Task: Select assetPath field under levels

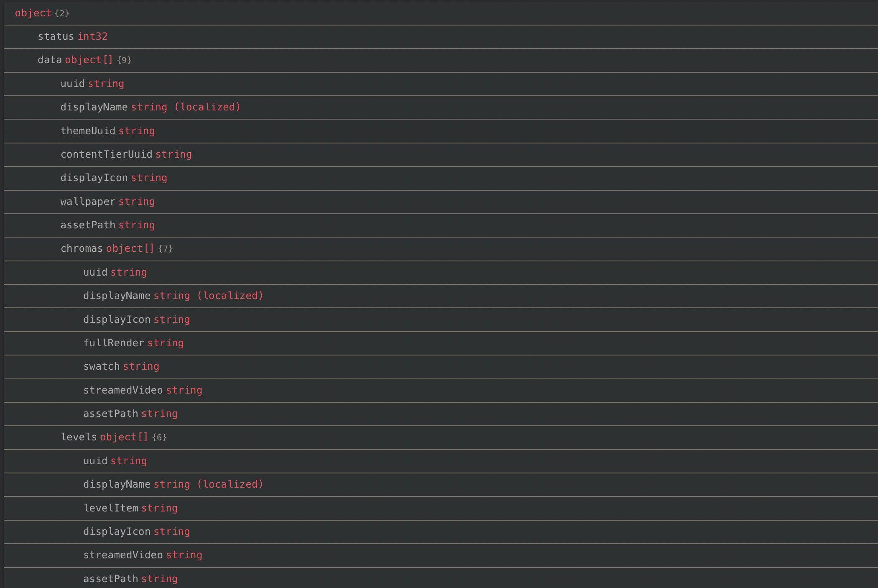Action: [x=110, y=579]
